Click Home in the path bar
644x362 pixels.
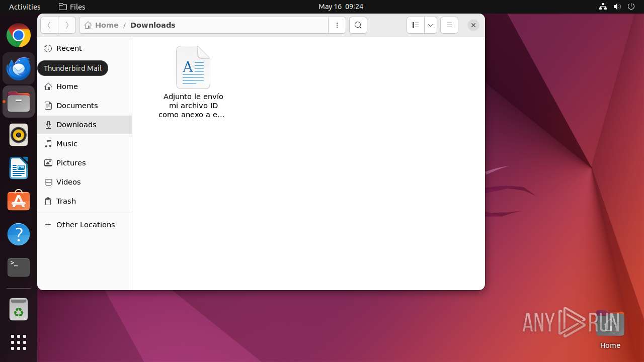coord(102,25)
